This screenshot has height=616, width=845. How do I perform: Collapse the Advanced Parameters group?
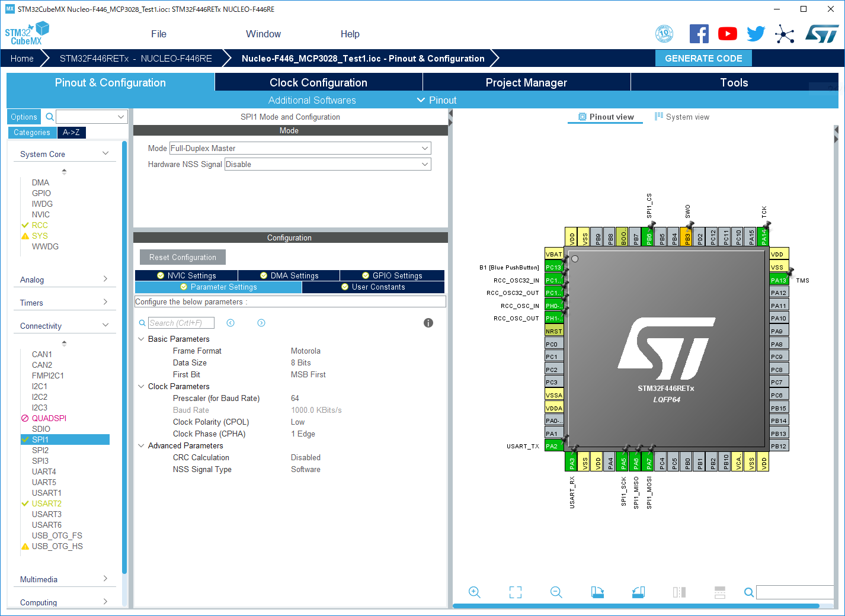141,445
